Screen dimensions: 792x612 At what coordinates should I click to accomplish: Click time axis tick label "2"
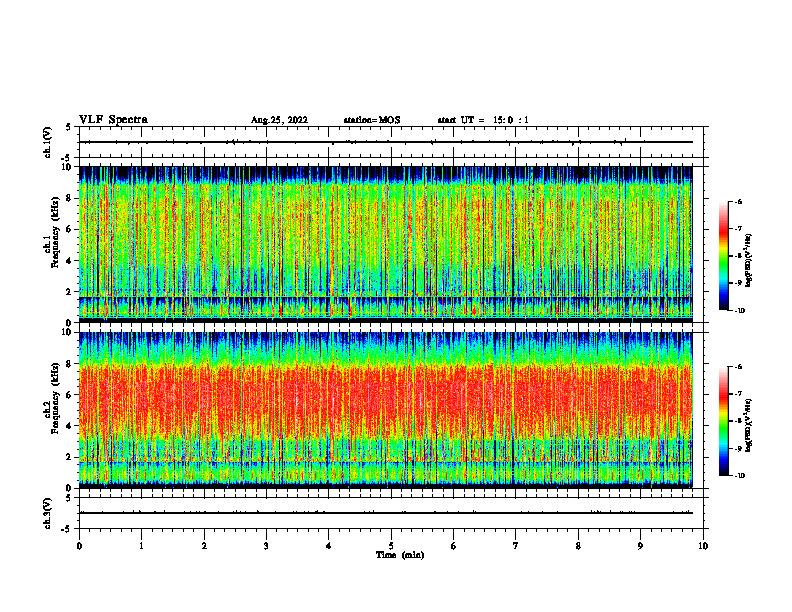click(204, 546)
